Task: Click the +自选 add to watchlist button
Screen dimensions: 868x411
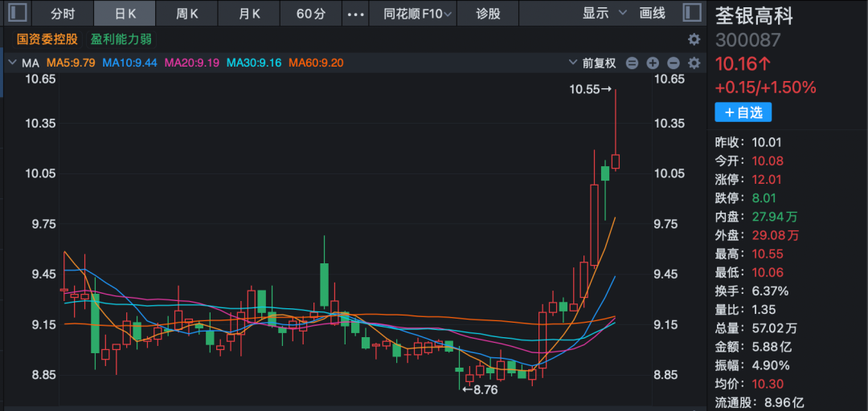Action: click(743, 112)
